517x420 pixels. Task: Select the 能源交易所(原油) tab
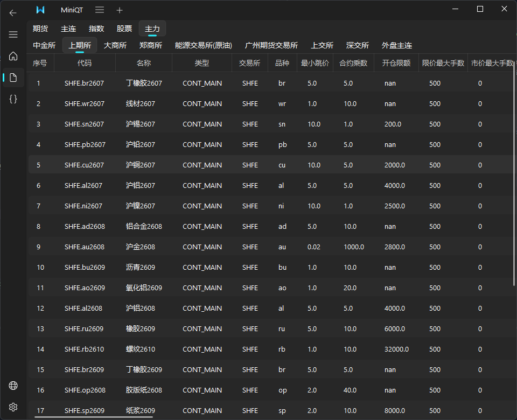click(204, 45)
